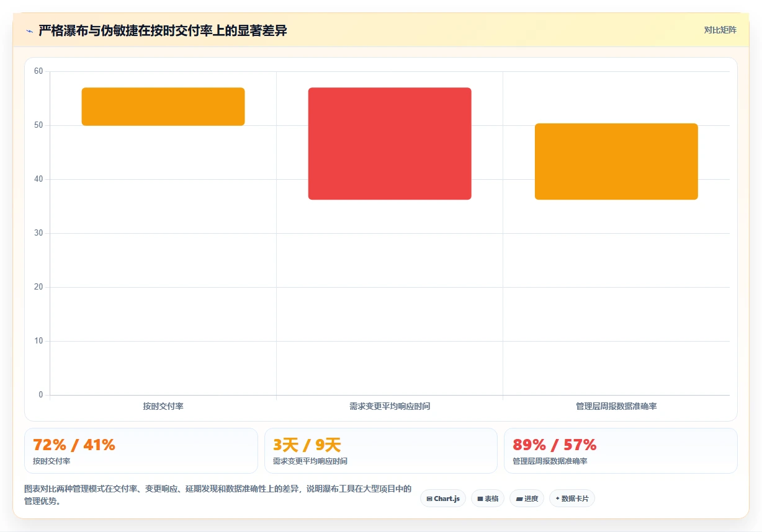The height and width of the screenshot is (532, 762).
Task: Click the y-axis tick value 10
Action: tap(38, 341)
